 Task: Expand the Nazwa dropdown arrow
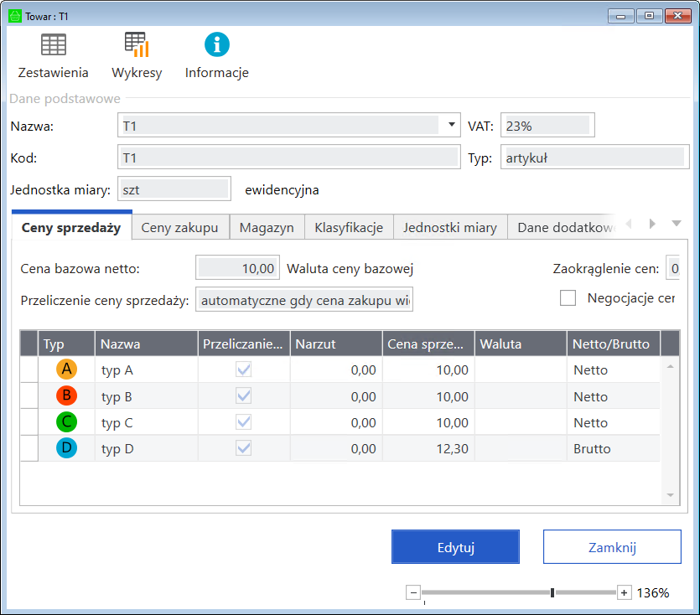(452, 126)
